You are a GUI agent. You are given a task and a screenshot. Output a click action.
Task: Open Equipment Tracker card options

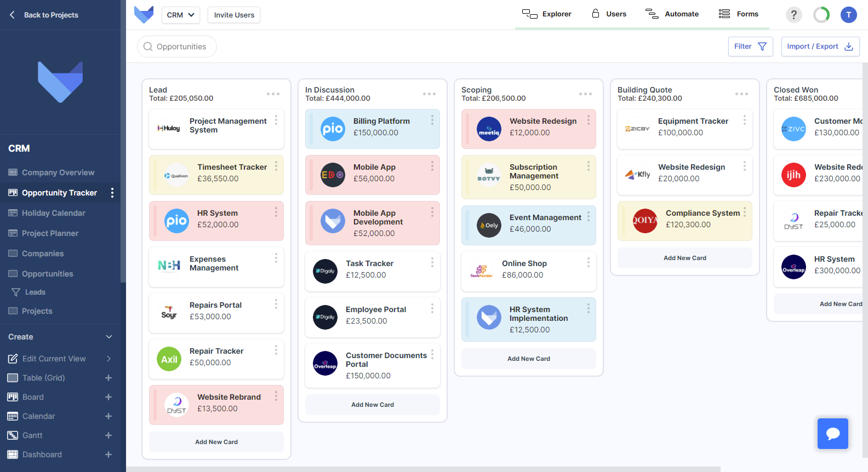(x=745, y=120)
